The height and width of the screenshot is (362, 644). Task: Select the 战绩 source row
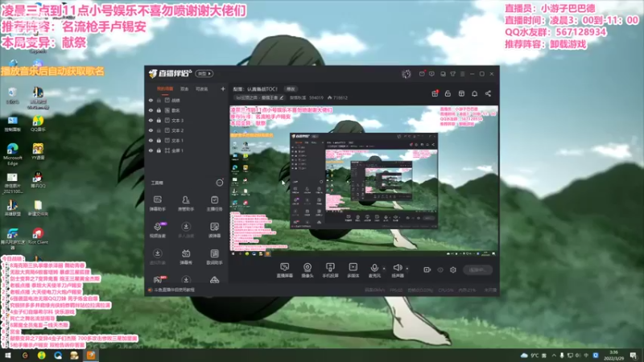[186, 100]
